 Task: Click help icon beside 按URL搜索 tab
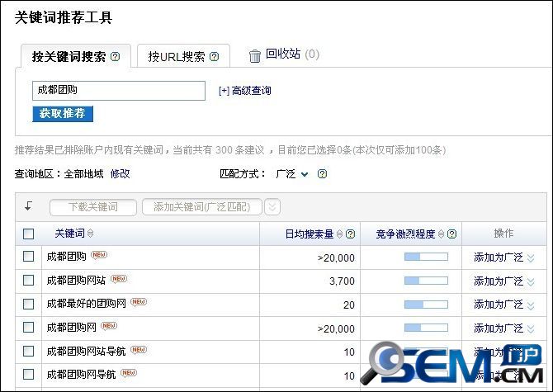pos(215,57)
